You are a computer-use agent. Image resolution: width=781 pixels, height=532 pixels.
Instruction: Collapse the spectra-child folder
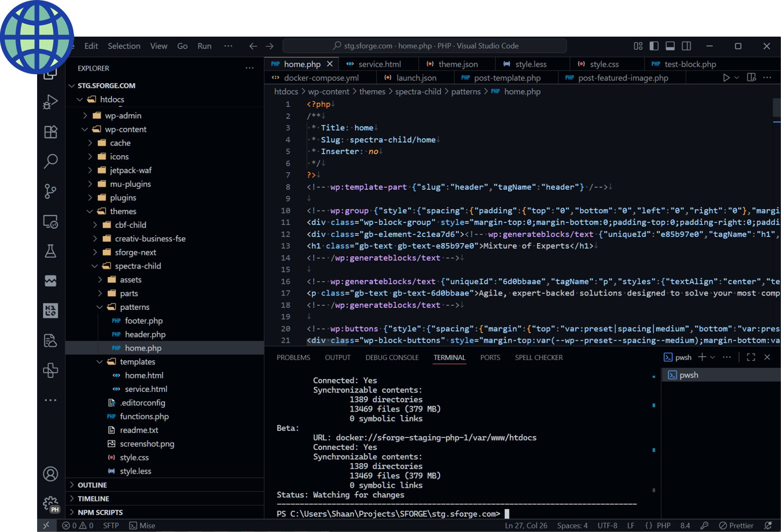138,266
